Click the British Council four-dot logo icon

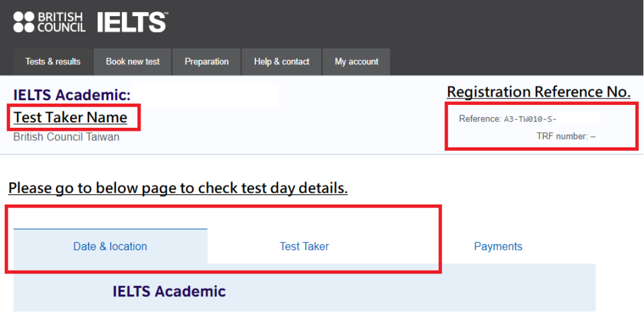[x=24, y=22]
